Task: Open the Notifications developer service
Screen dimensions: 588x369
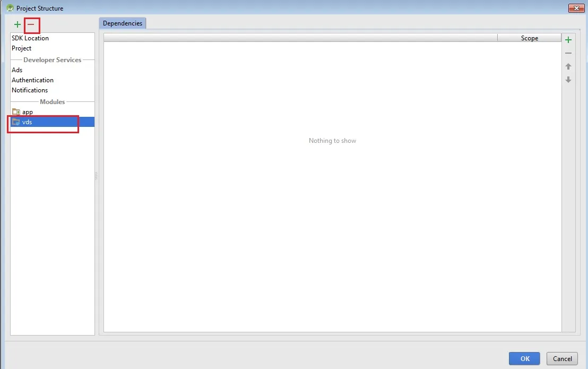Action: click(x=52, y=90)
